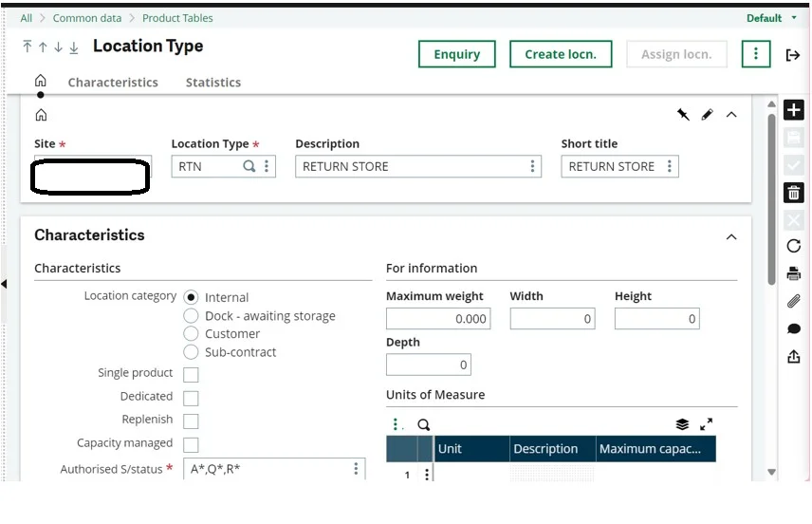Click the Create locn. button

point(561,54)
